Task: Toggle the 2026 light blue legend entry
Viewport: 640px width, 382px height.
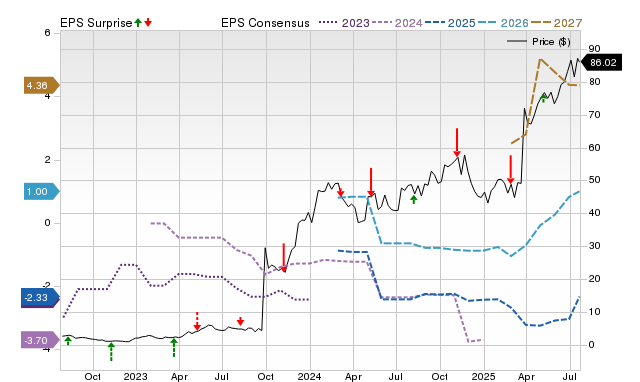Action: (503, 23)
